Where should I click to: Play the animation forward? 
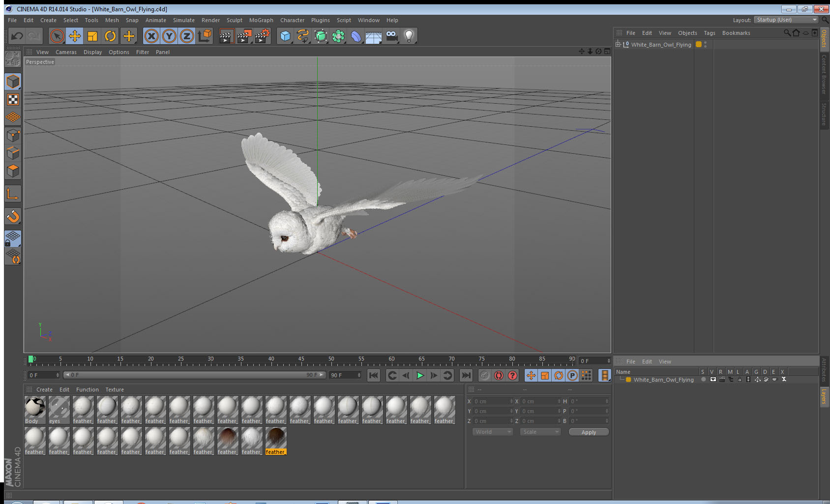(420, 375)
